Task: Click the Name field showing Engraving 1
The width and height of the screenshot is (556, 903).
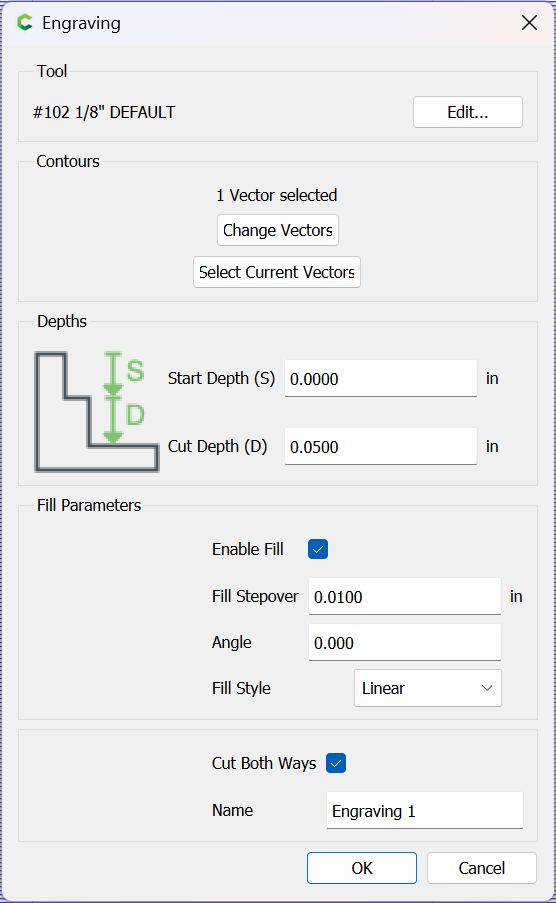Action: point(425,811)
